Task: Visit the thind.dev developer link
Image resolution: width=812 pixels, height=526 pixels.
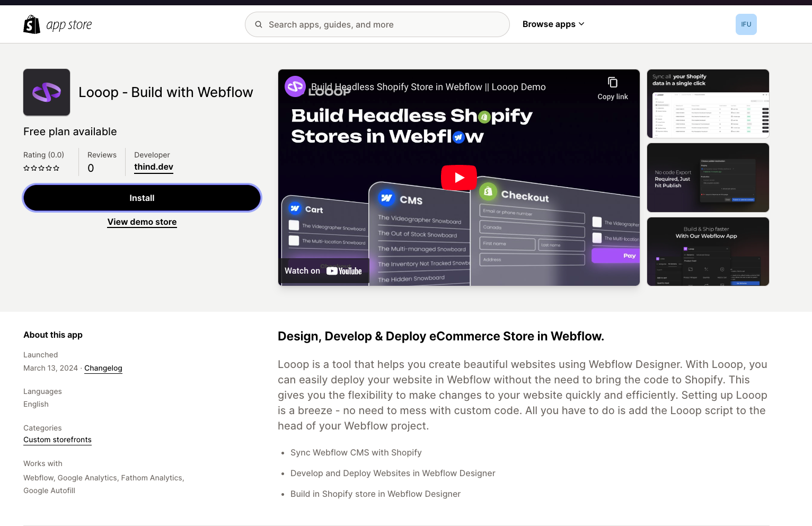Action: click(154, 167)
